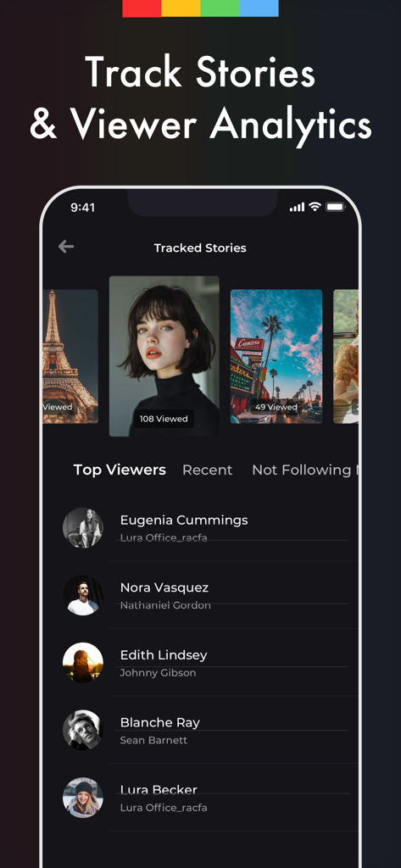Tap the 9:41 clock
Viewport: 401px width, 868px height.
82,208
